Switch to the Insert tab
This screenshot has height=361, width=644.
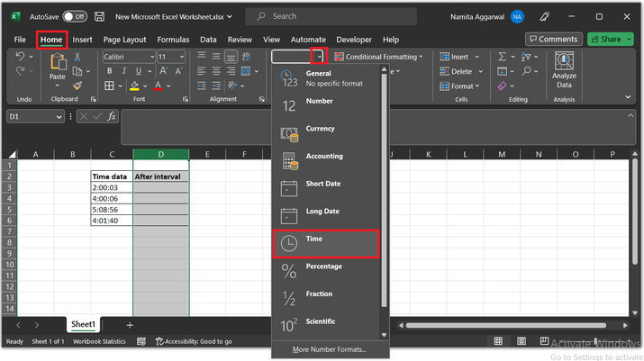tap(82, 40)
